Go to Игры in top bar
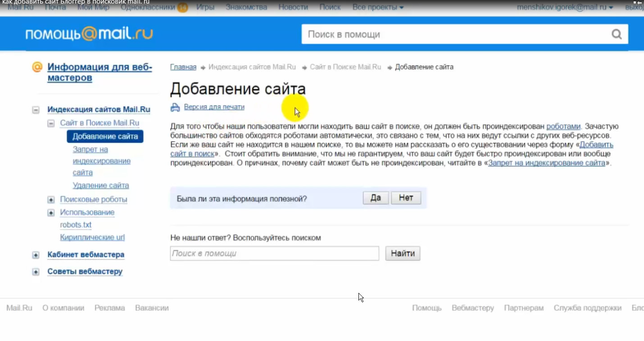This screenshot has height=341, width=644. click(x=205, y=7)
